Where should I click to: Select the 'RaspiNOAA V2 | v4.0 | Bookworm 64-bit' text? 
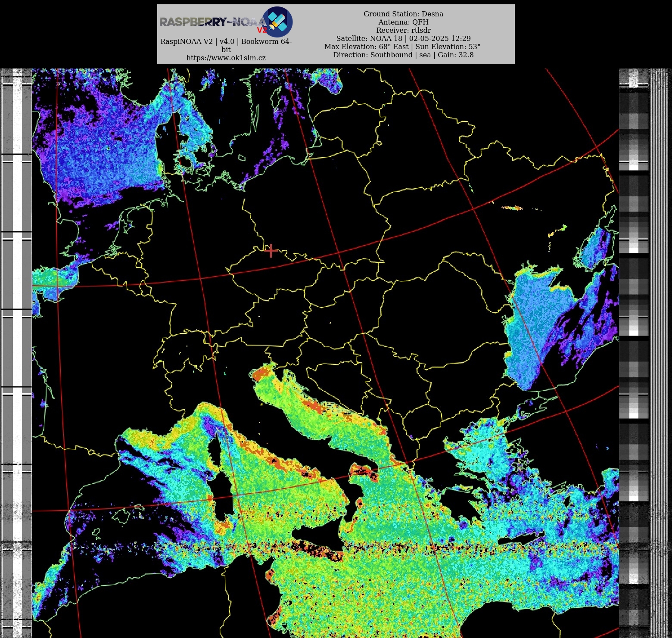(226, 45)
